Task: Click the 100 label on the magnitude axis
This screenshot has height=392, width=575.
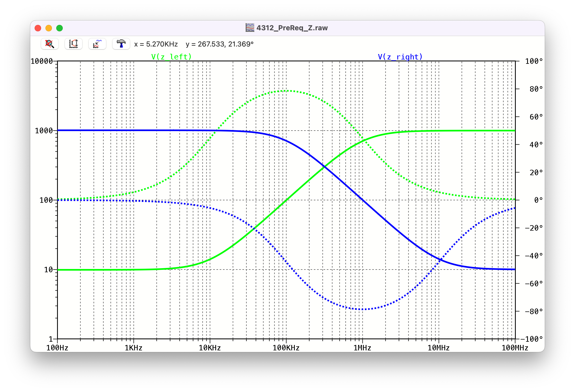Action: [x=46, y=200]
